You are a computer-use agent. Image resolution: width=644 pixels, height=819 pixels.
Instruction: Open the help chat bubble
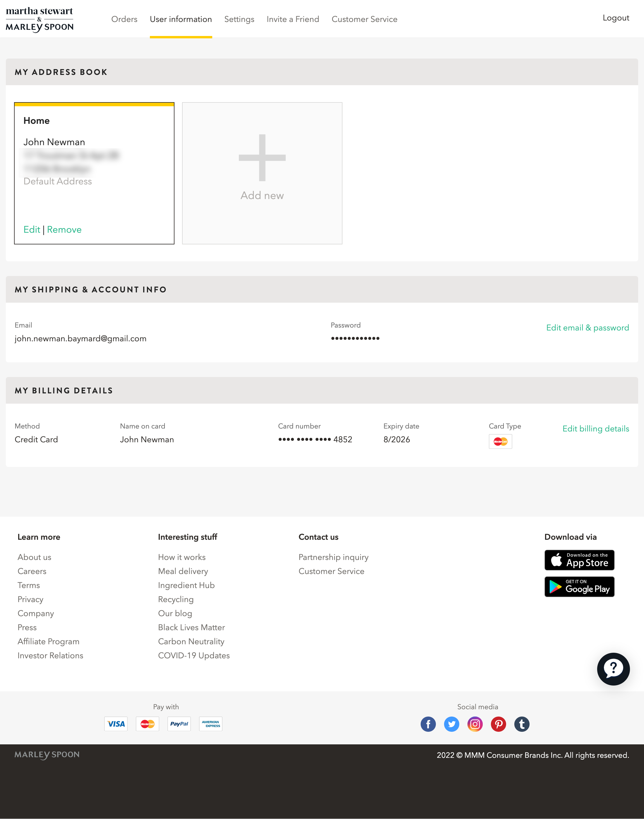point(614,669)
